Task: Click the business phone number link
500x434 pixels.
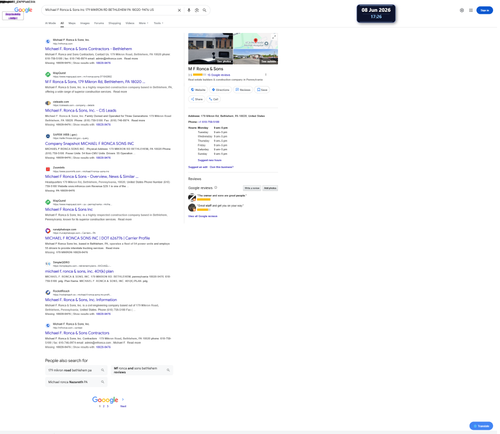Action: pyautogui.click(x=209, y=122)
